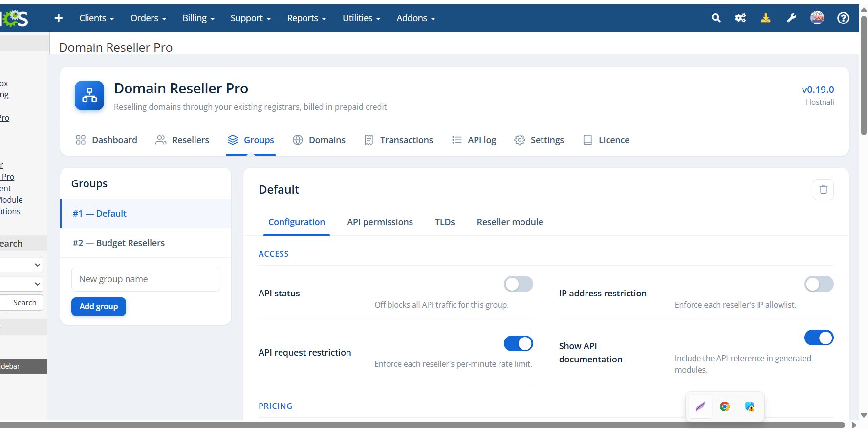Open the sidebar link ending in "Module"

point(11,200)
